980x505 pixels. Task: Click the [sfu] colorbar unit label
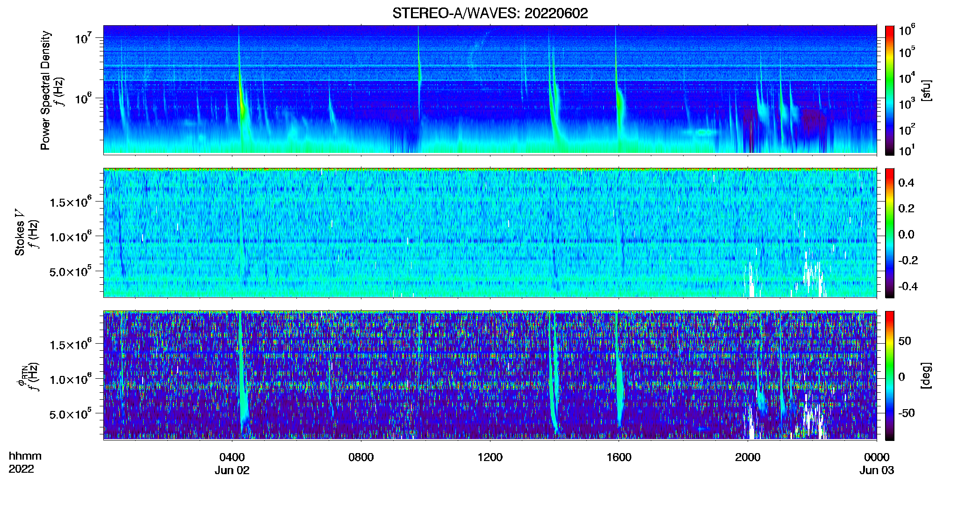[926, 90]
